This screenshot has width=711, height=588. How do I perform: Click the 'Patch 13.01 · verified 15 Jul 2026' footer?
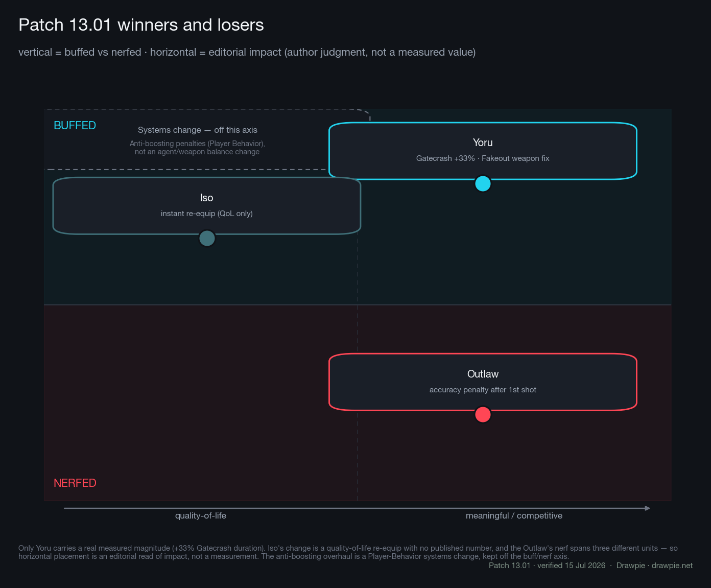(547, 566)
